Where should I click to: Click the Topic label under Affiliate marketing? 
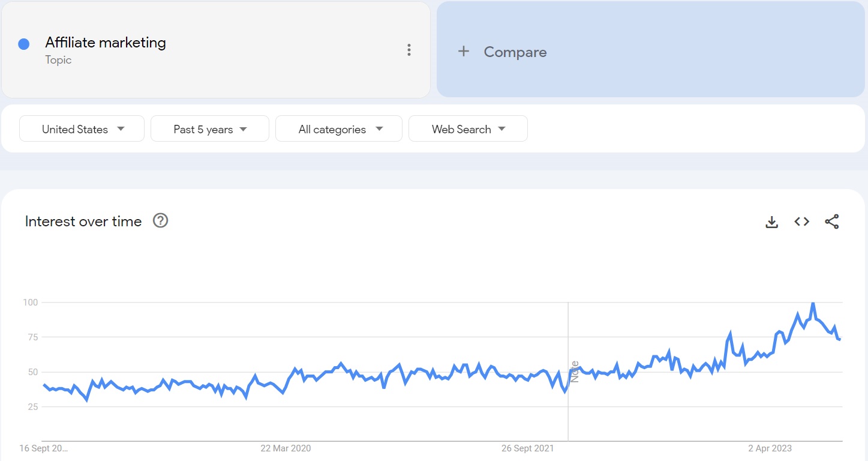(x=58, y=60)
